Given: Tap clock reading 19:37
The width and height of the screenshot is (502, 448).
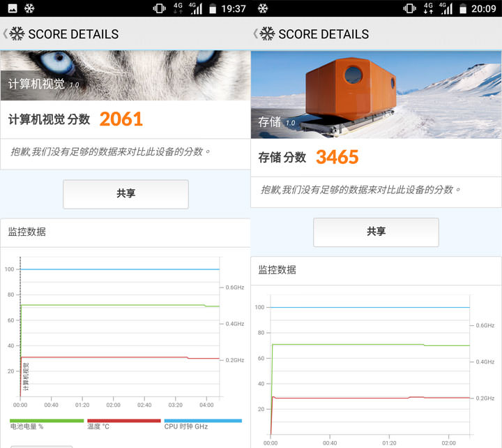Looking at the screenshot, I should (x=234, y=8).
